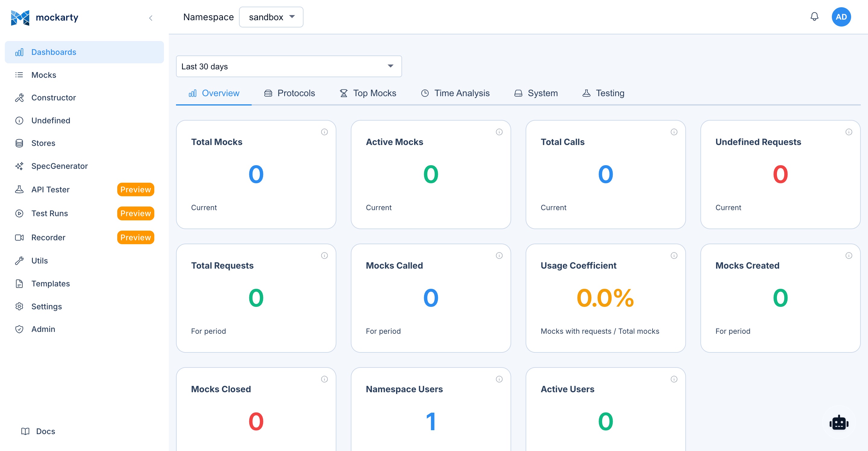Show info for Mocks Called card
Screen dimensions: 868x451
point(499,256)
